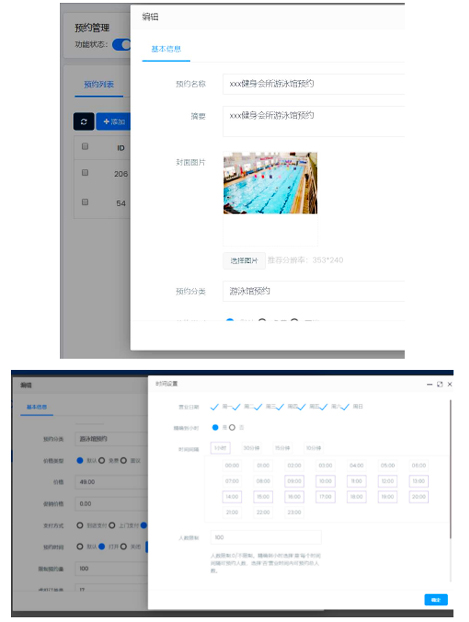Toggle the 14:00 time slot

point(232,497)
